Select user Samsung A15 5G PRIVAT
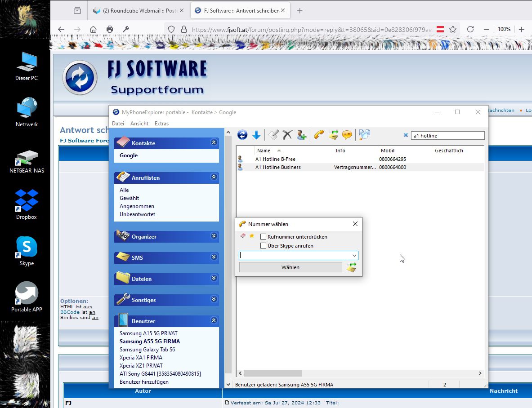This screenshot has width=532, height=408. pyautogui.click(x=148, y=333)
